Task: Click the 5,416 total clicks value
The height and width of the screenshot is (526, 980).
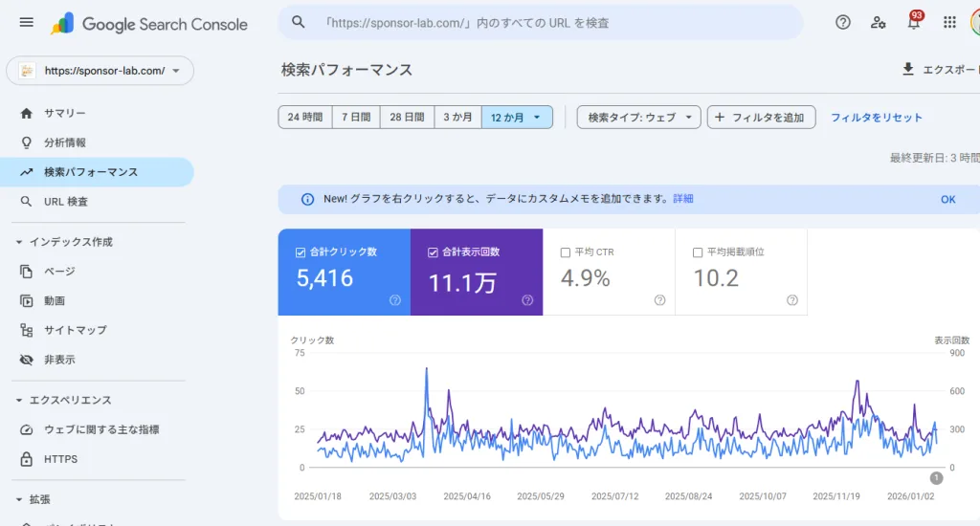Action: pyautogui.click(x=325, y=278)
